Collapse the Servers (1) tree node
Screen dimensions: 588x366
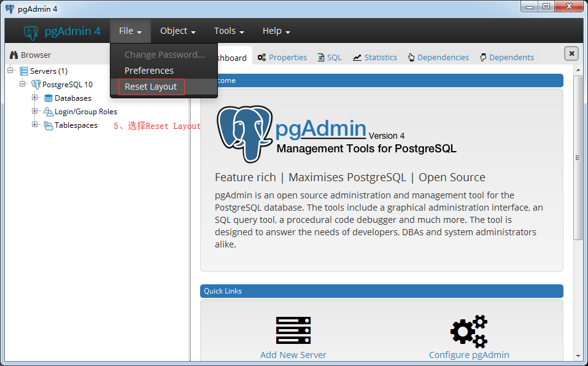(x=10, y=70)
